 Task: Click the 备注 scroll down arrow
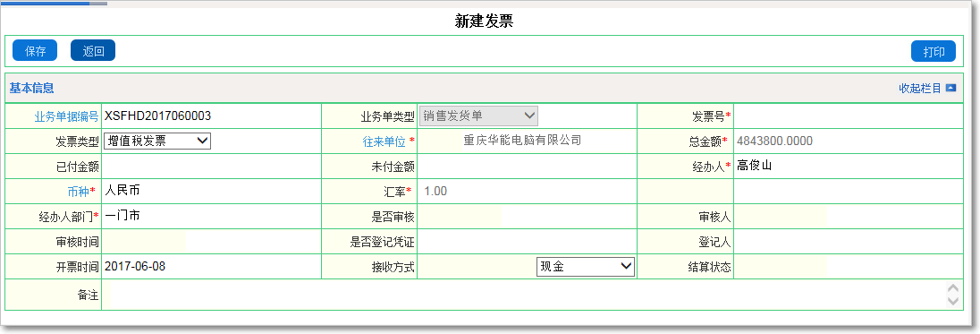(x=953, y=301)
